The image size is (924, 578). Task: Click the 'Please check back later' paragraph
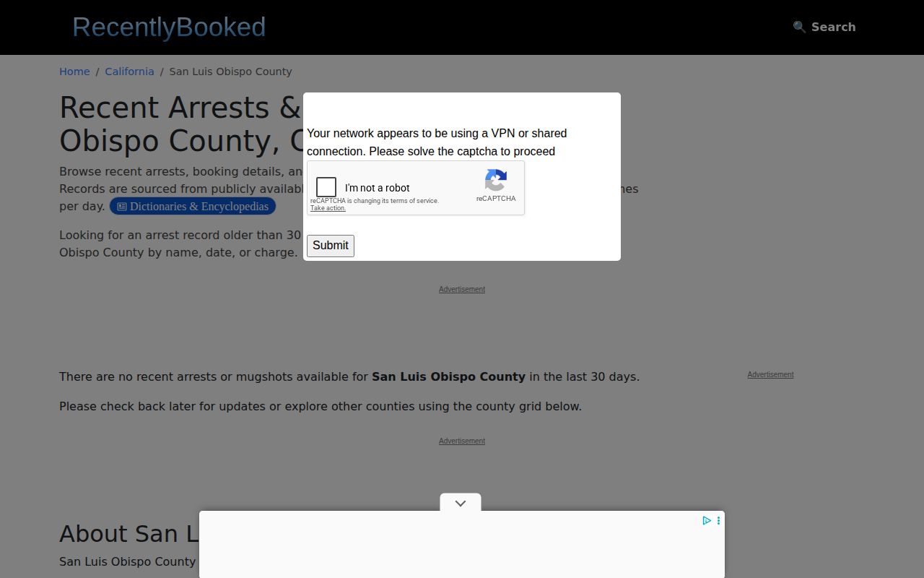[321, 406]
